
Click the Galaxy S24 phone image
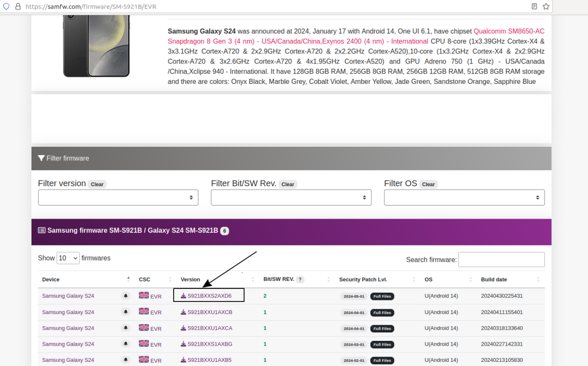pyautogui.click(x=97, y=46)
